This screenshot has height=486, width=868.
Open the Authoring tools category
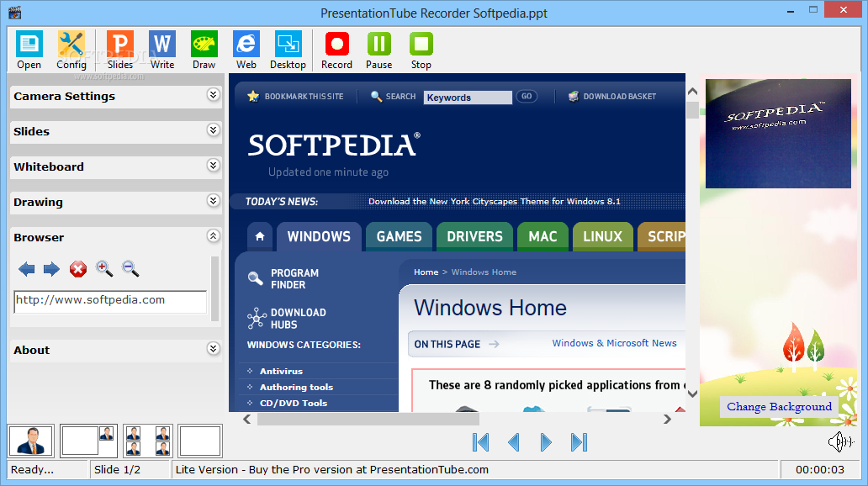click(x=296, y=388)
